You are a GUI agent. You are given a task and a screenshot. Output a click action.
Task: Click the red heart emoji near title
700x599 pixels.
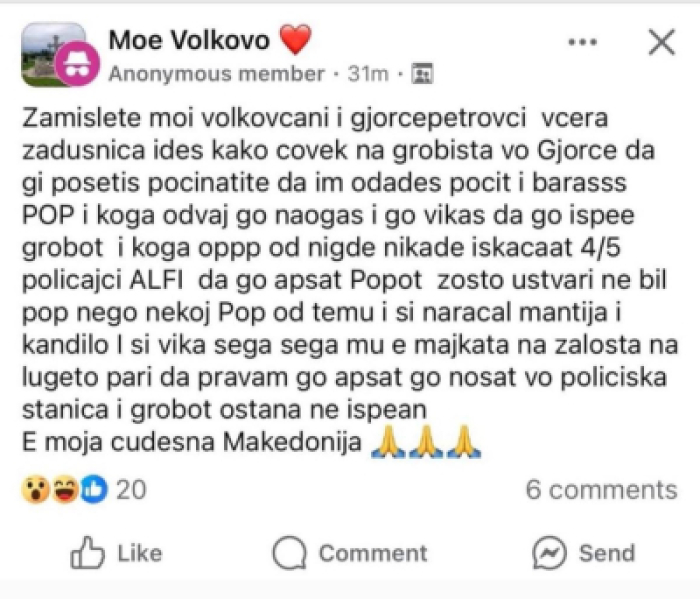(295, 40)
